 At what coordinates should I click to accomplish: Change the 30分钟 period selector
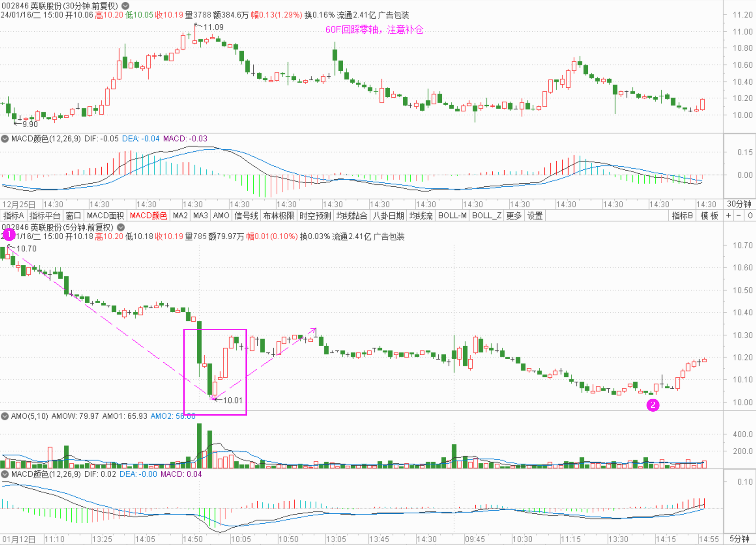739,204
